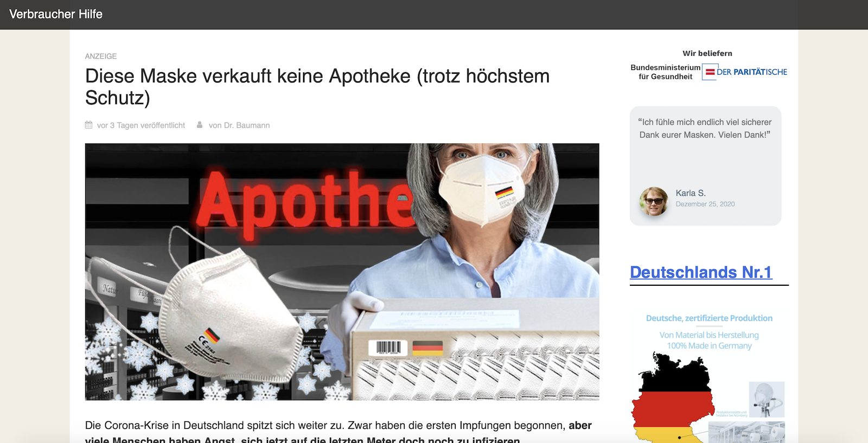This screenshot has width=868, height=443.
Task: Click the 'Wir beliefern' heading
Action: pos(707,53)
